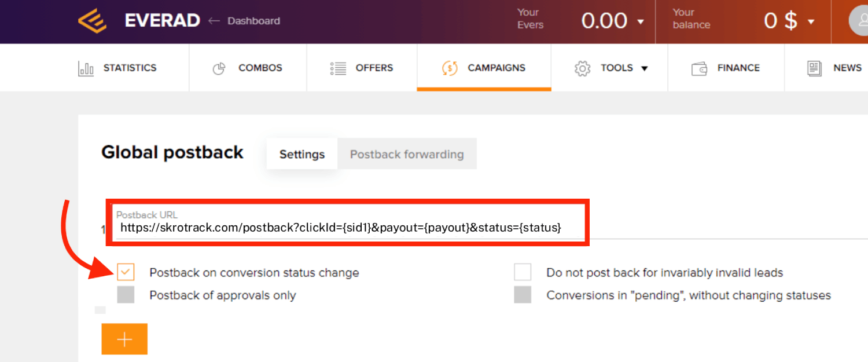Open the Statistics menu item

pyautogui.click(x=130, y=68)
